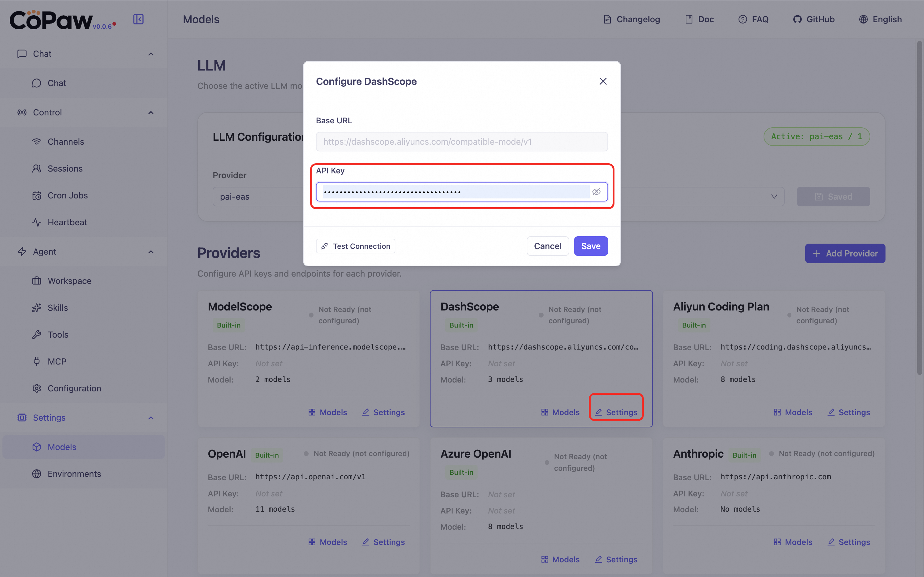The height and width of the screenshot is (577, 924).
Task: Collapse the Chat sidebar section
Action: (151, 54)
